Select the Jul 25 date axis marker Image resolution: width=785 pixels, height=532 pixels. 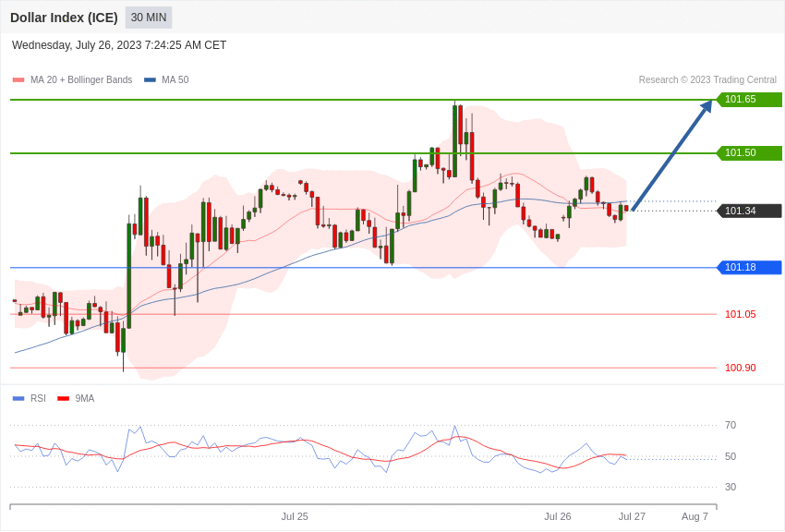tap(295, 516)
